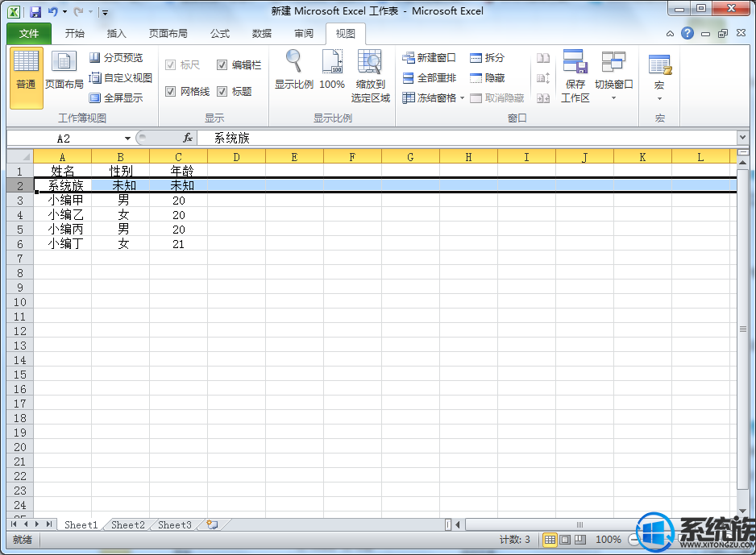Activate 全屏显示 full screen view
756x555 pixels.
coord(117,97)
